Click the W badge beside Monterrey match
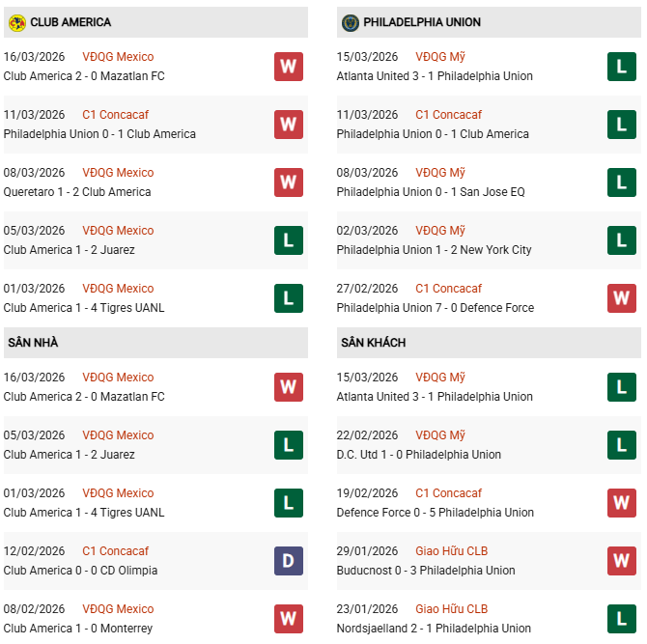 288,619
